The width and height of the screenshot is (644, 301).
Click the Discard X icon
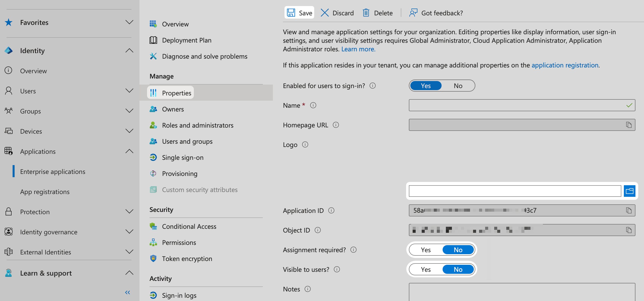(x=325, y=13)
